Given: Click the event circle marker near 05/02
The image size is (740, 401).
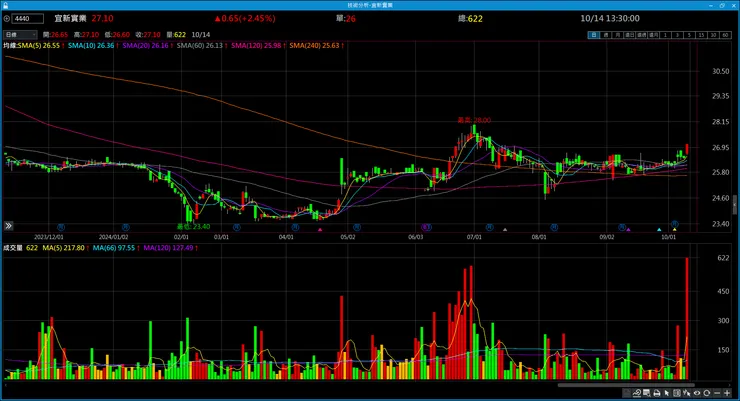Looking at the screenshot, I should (357, 227).
